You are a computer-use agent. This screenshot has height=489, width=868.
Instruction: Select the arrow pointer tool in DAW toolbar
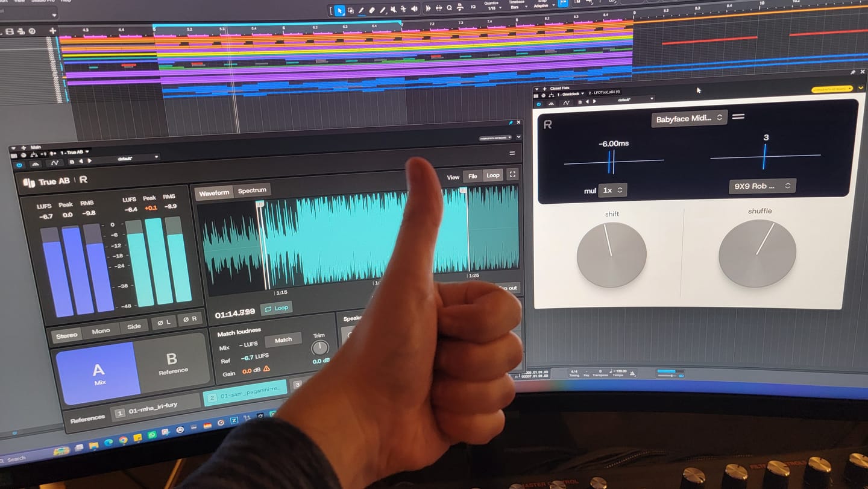(340, 10)
